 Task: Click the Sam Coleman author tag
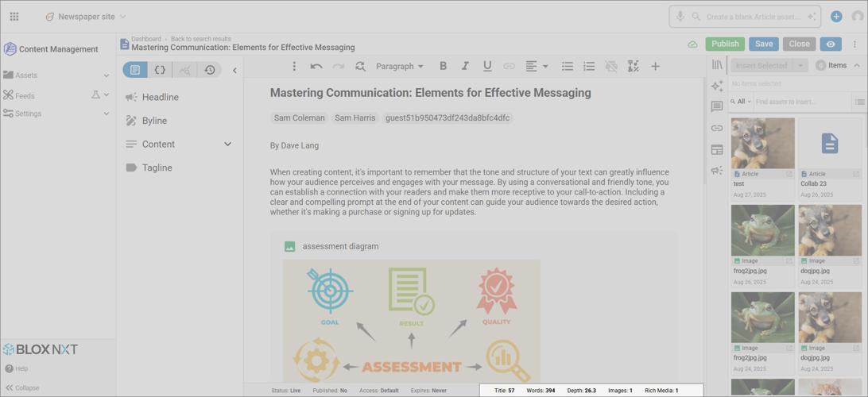click(x=300, y=118)
